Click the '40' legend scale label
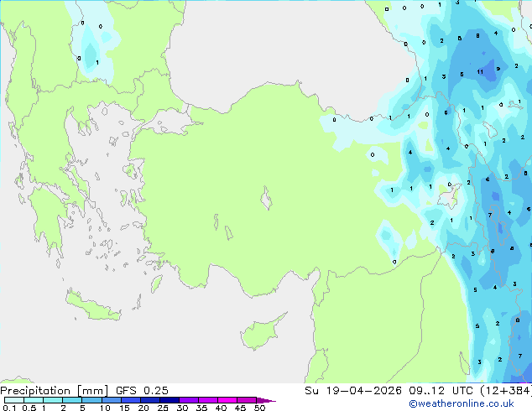The height and width of the screenshot is (411, 532). coord(221,408)
